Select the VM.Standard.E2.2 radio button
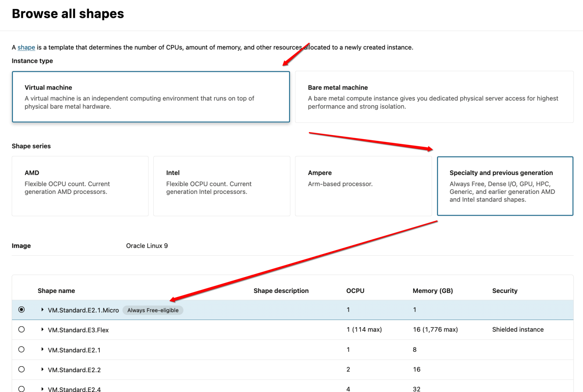 (22, 369)
